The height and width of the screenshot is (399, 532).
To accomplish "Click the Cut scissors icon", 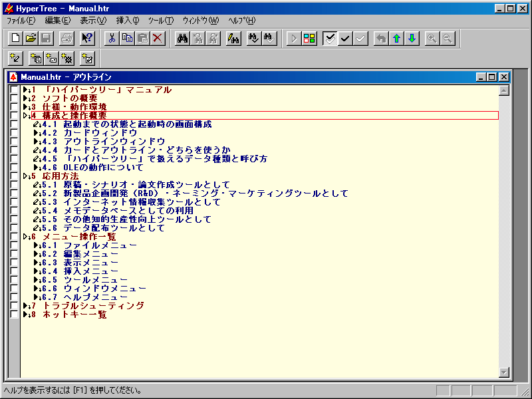I will click(x=112, y=39).
